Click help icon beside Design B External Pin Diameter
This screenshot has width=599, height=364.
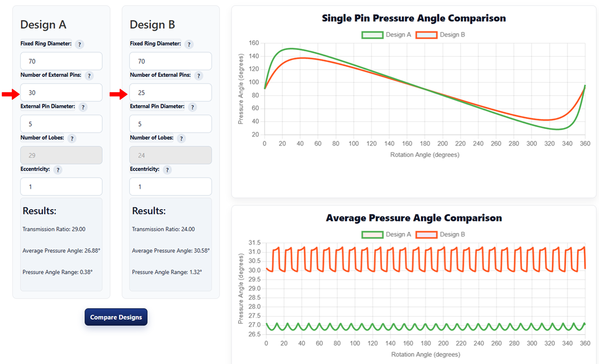coord(192,107)
